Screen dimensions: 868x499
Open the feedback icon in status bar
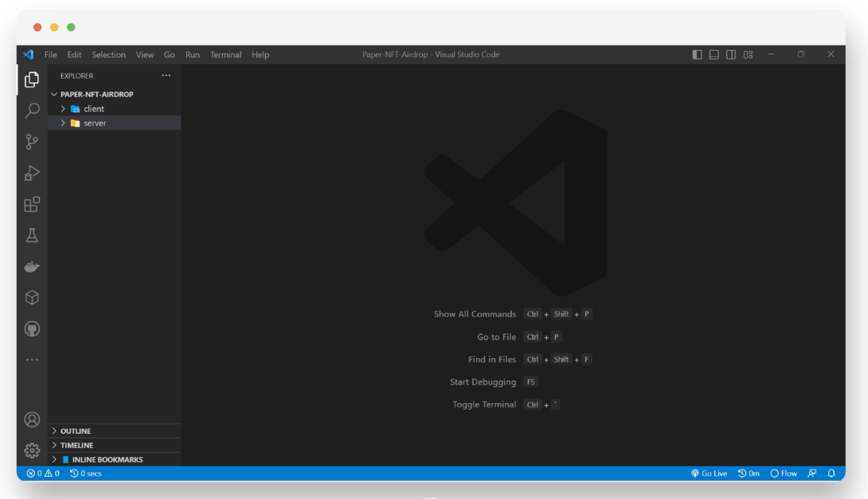pos(812,473)
